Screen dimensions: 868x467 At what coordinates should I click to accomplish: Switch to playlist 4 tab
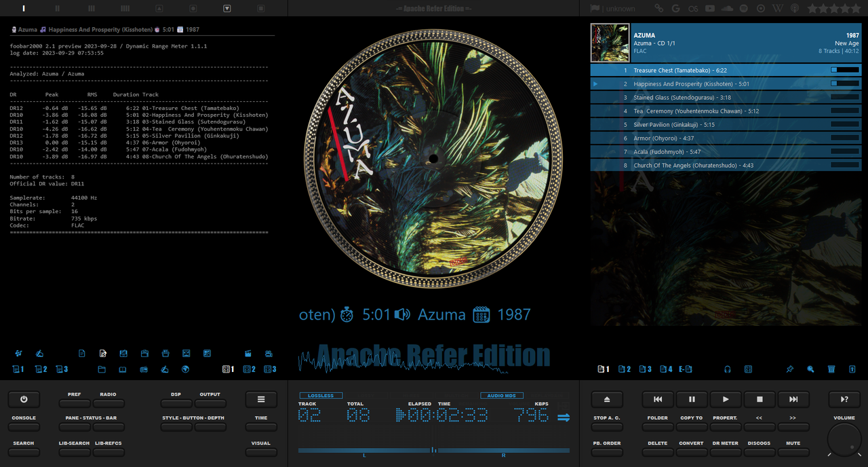667,369
